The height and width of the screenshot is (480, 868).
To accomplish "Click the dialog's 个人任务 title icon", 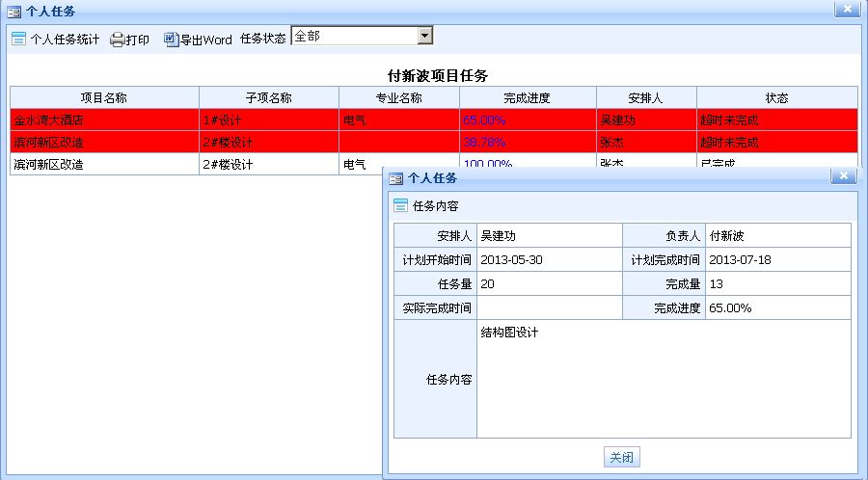I will click(396, 178).
